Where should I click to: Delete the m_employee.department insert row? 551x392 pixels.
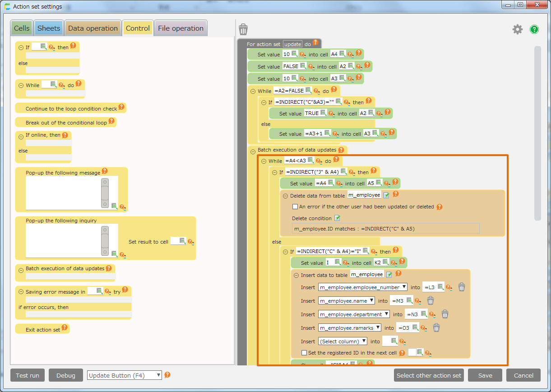coord(445,314)
